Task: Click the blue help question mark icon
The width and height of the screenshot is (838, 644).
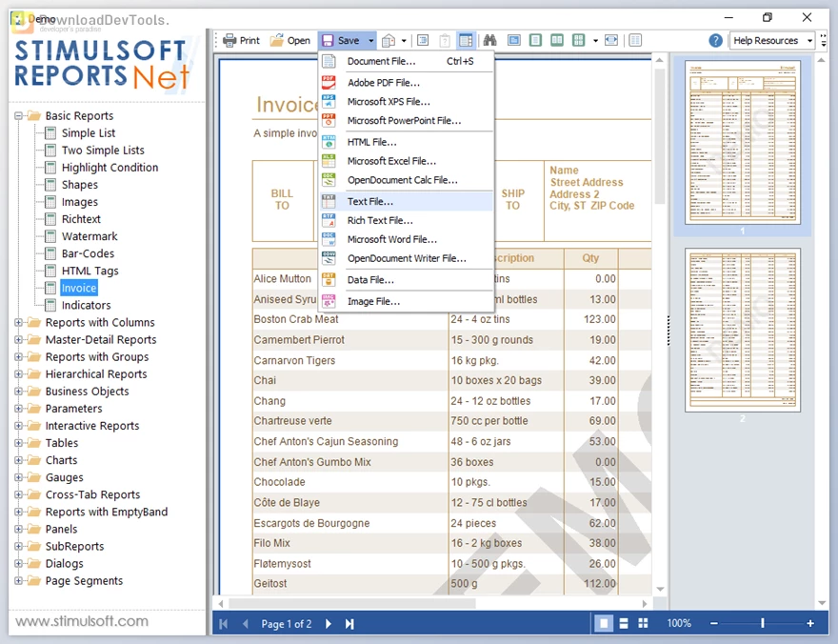Action: (715, 41)
